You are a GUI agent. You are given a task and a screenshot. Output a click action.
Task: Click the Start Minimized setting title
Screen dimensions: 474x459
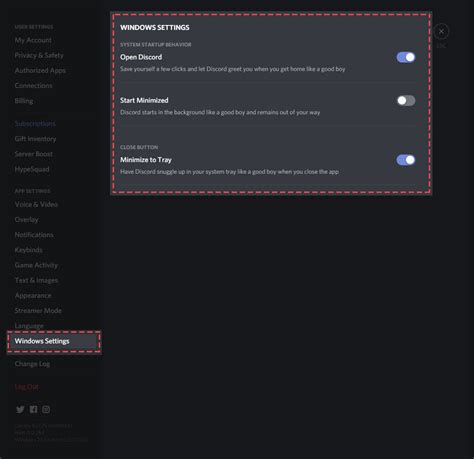[x=144, y=100]
